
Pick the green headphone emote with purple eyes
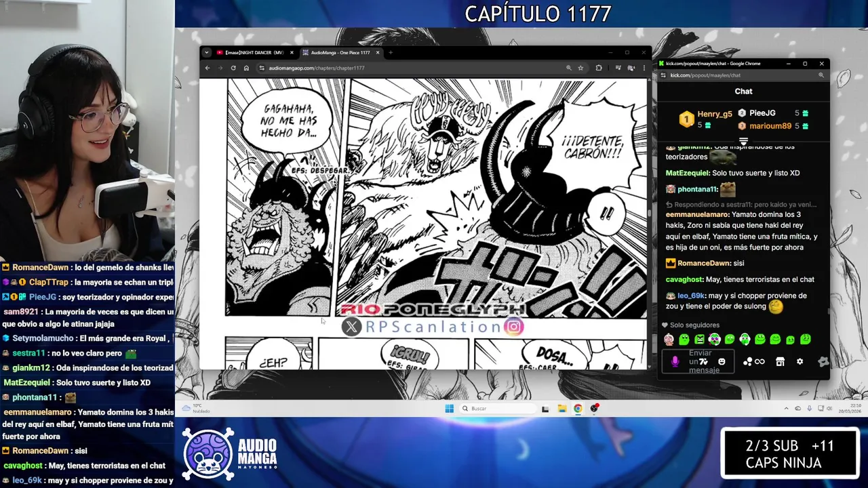click(715, 340)
